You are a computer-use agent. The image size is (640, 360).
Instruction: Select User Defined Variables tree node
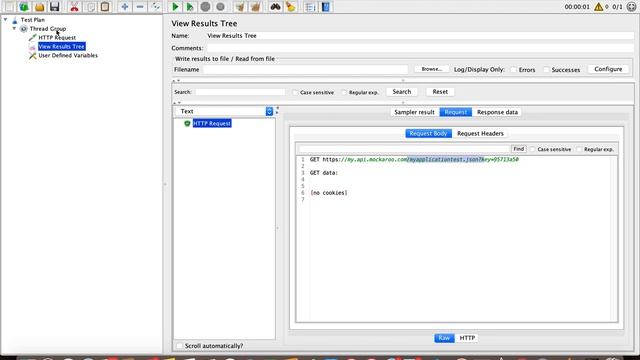(x=68, y=56)
